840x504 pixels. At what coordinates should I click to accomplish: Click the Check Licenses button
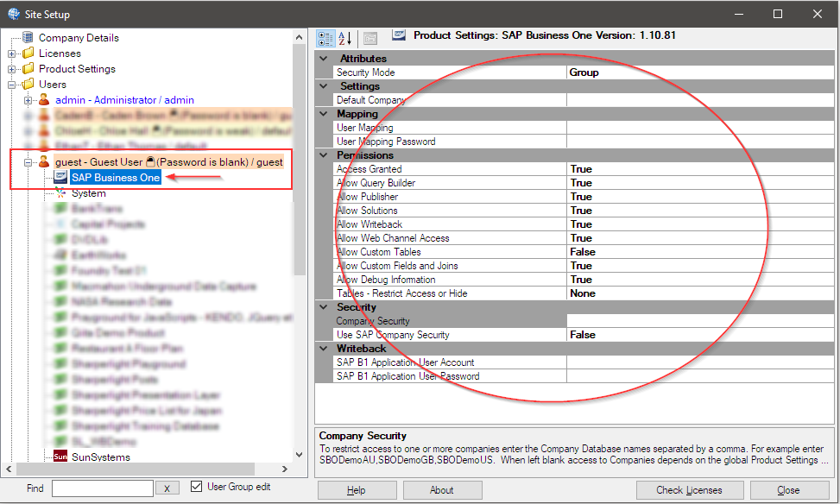click(690, 490)
